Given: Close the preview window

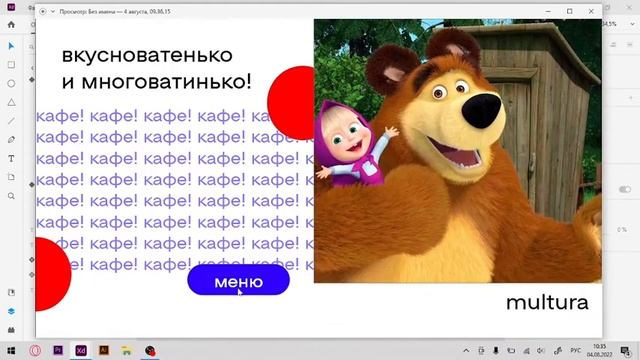Looking at the screenshot, I should (x=591, y=11).
